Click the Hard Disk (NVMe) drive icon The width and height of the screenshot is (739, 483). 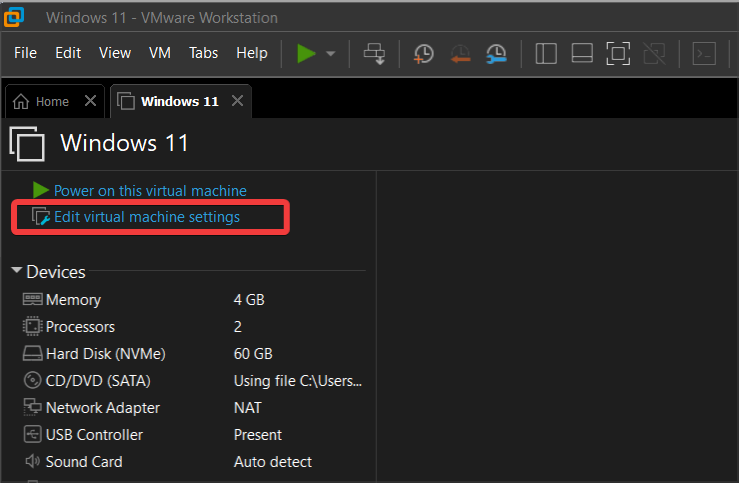pos(33,353)
